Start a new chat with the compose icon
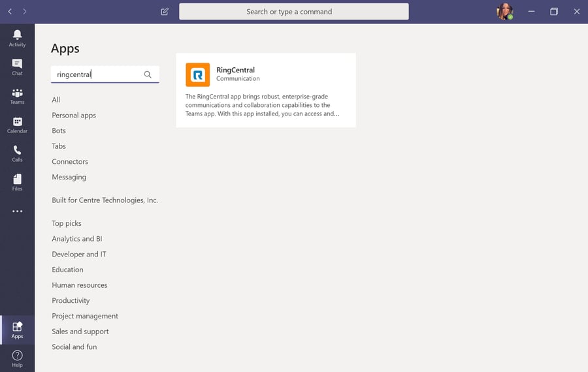This screenshot has height=372, width=588. (x=165, y=12)
